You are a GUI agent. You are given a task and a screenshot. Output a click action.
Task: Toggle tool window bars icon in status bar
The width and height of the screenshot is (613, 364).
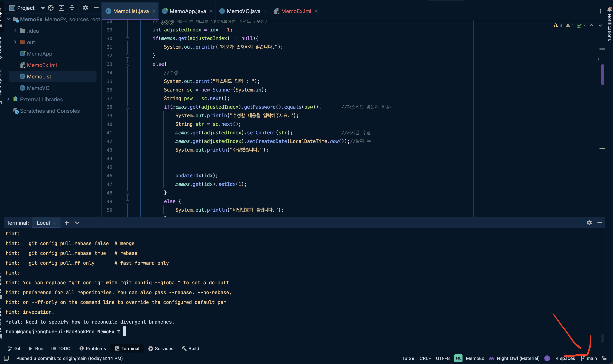pos(6,358)
